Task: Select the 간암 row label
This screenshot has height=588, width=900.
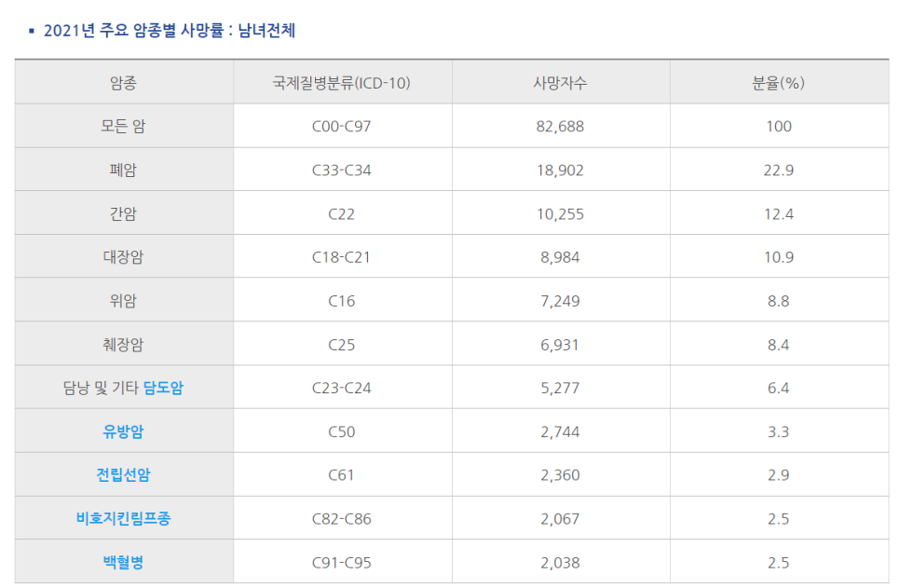Action: tap(123, 213)
